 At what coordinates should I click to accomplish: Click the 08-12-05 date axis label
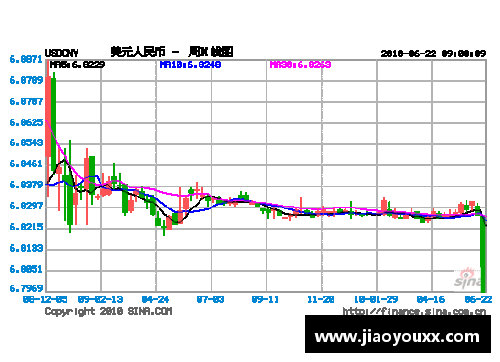click(45, 299)
